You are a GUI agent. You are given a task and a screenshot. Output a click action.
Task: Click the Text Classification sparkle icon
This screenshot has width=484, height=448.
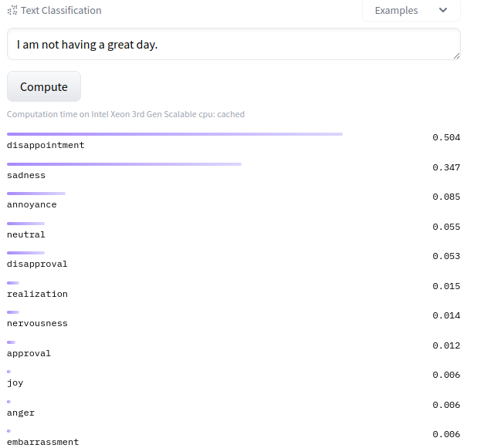(12, 11)
